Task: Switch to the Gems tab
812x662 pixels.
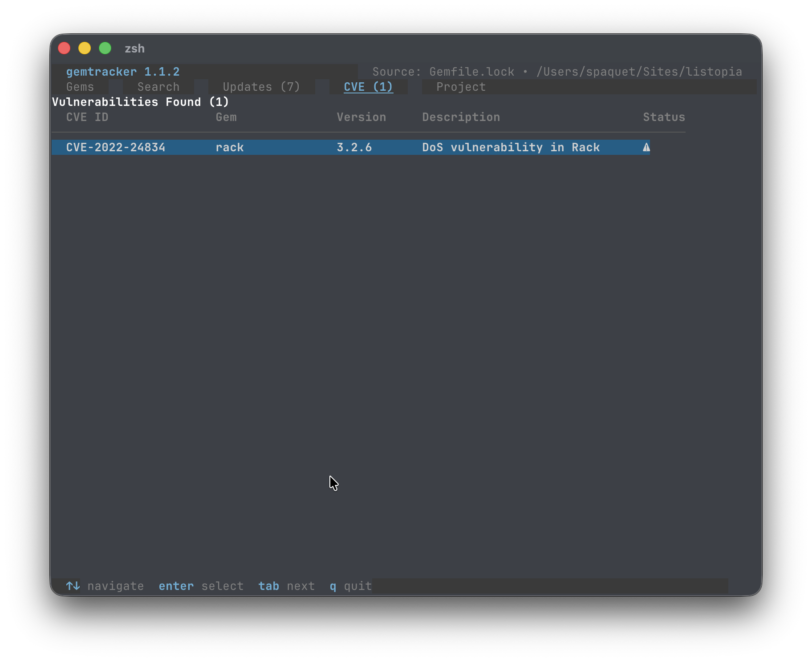Action: point(80,87)
